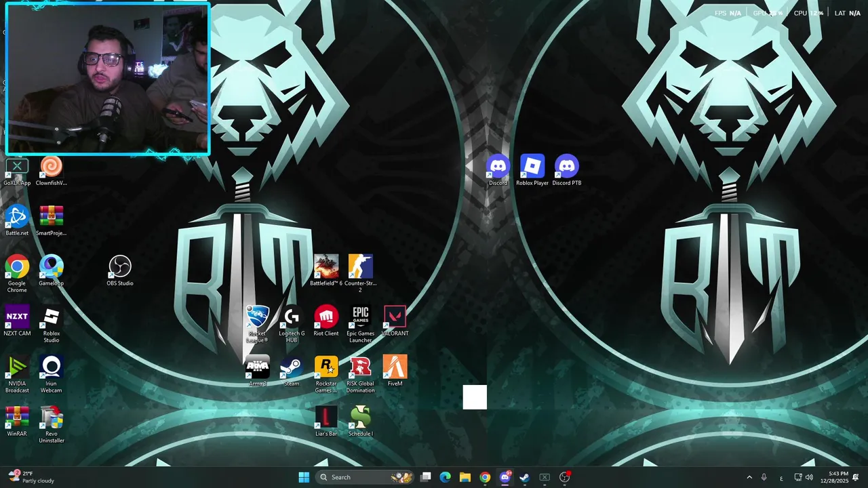The image size is (868, 488).
Task: Switch to GoXLR App in the taskbar
Action: point(545,477)
